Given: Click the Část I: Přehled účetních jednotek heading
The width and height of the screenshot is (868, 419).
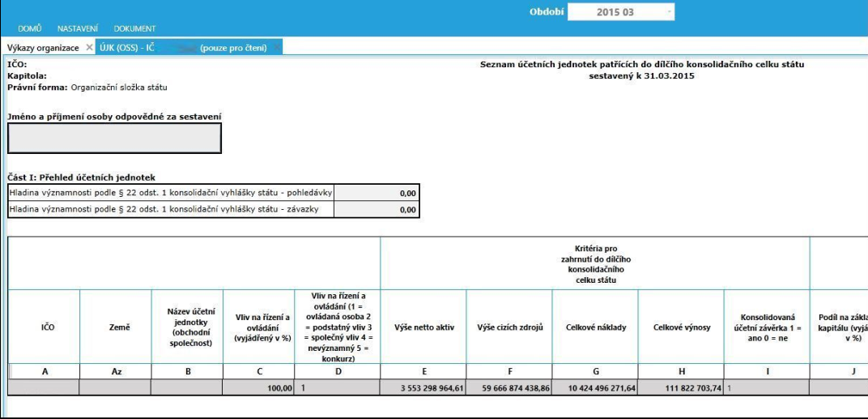Looking at the screenshot, I should pos(81,177).
